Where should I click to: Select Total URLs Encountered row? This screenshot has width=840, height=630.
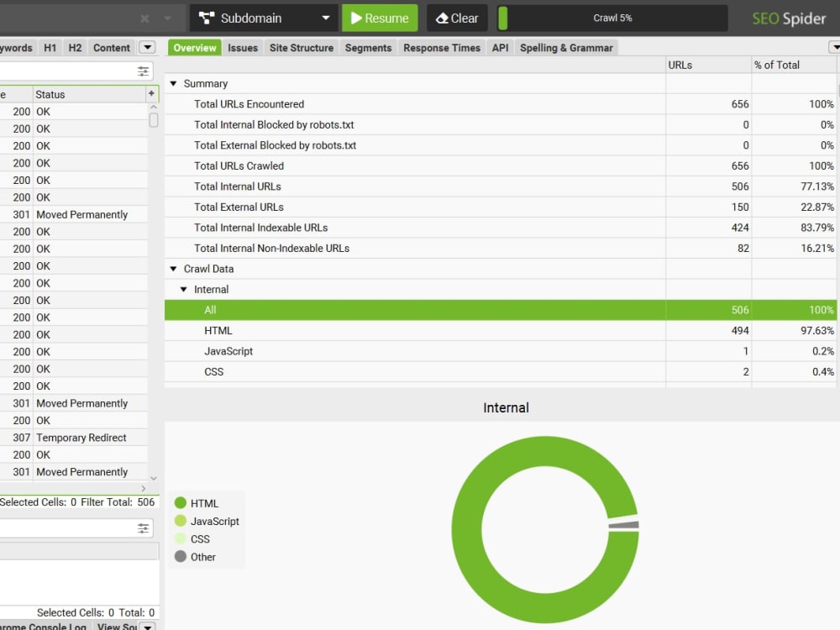pyautogui.click(x=501, y=104)
